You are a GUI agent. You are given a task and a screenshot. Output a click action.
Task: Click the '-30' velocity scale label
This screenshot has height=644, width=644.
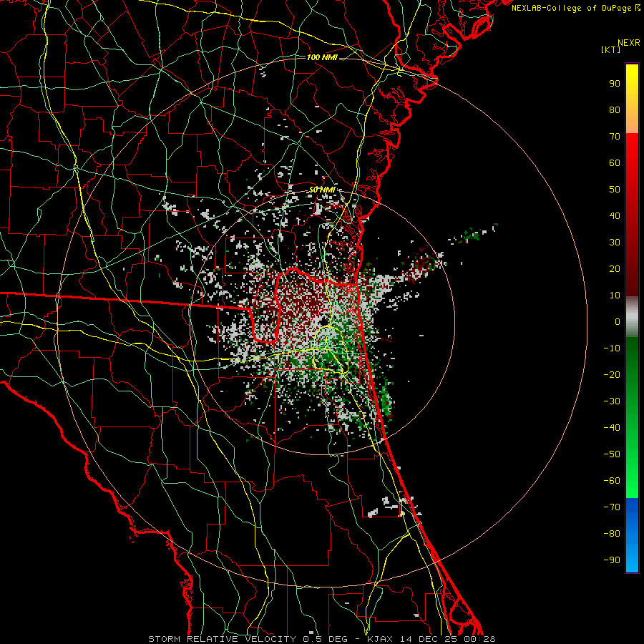click(x=612, y=401)
